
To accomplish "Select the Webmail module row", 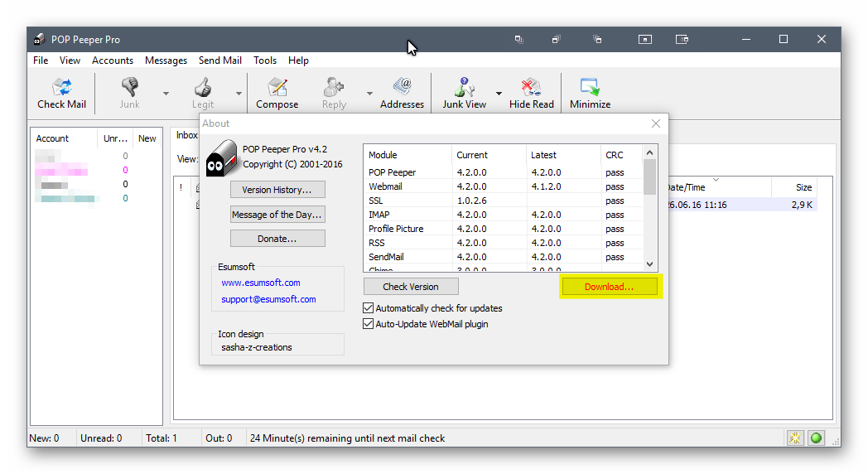I will (x=503, y=186).
